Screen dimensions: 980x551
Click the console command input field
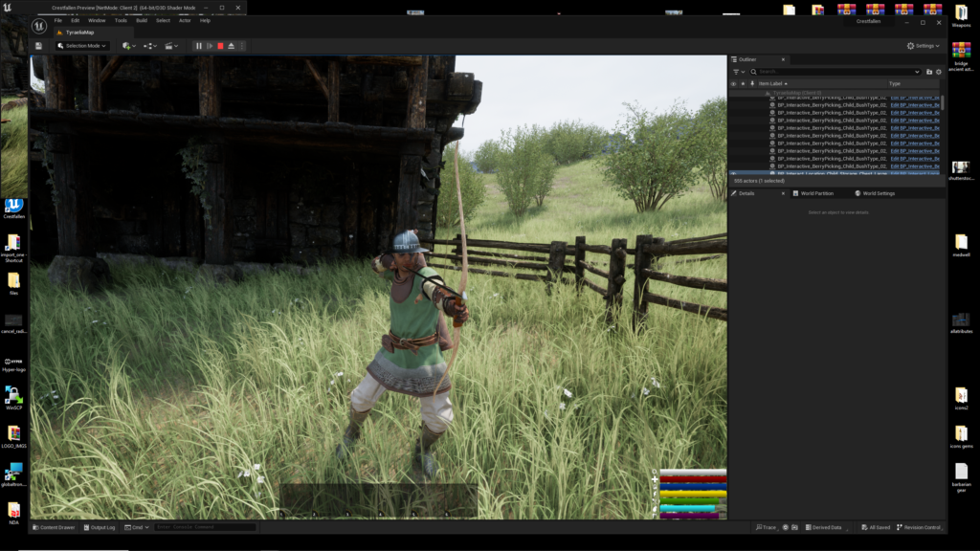click(x=205, y=527)
